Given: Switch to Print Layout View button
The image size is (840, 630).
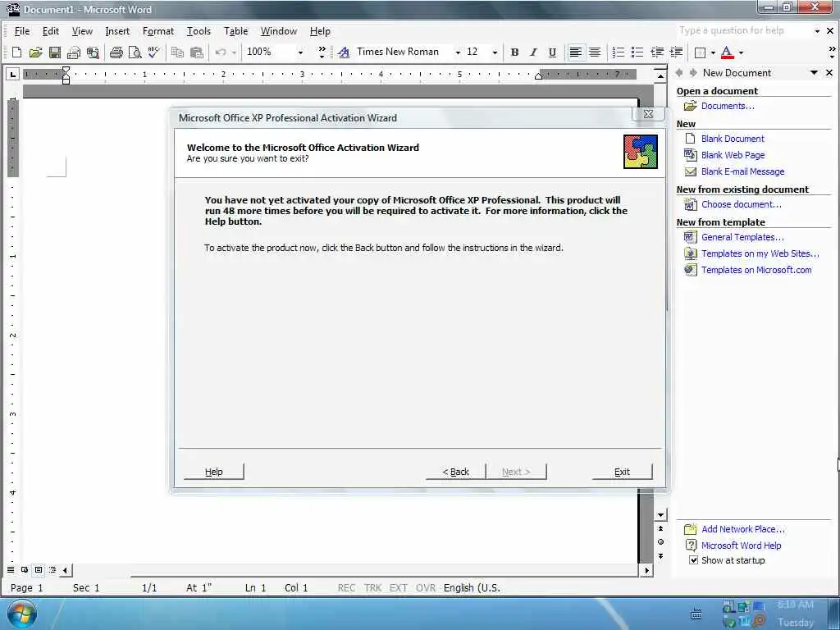Looking at the screenshot, I should point(39,569).
